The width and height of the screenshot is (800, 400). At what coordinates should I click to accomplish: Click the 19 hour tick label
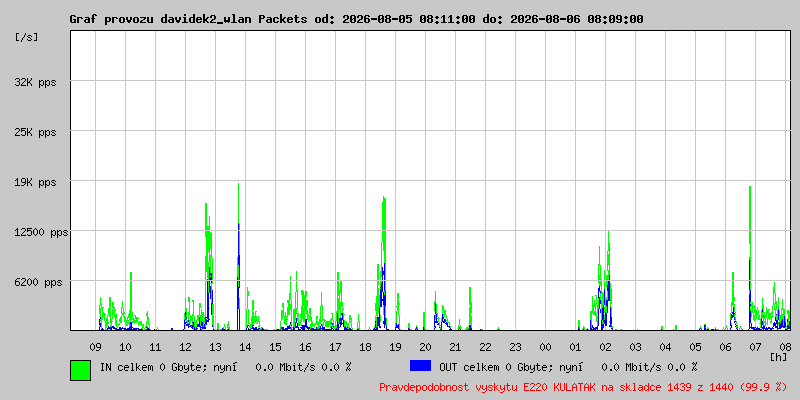tap(395, 347)
